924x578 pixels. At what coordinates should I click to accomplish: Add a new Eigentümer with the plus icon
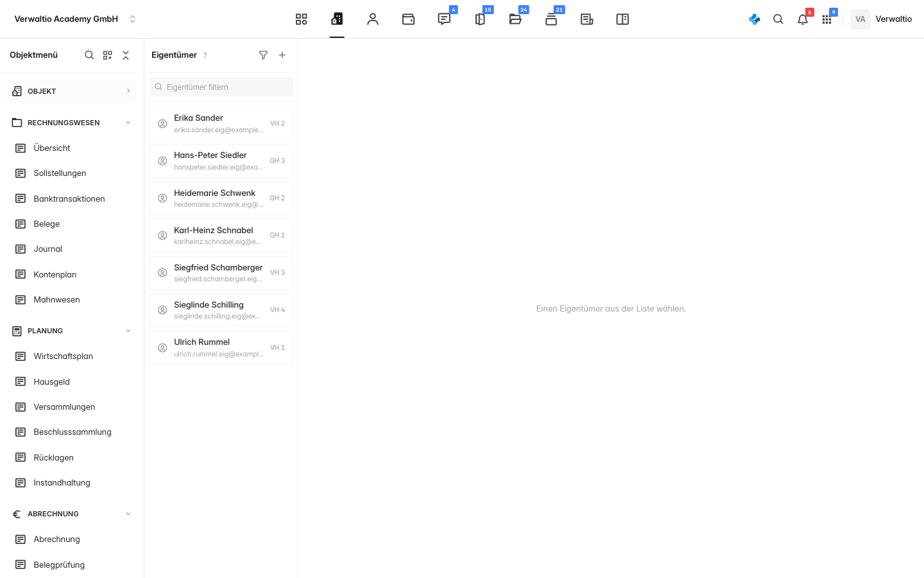pos(282,55)
